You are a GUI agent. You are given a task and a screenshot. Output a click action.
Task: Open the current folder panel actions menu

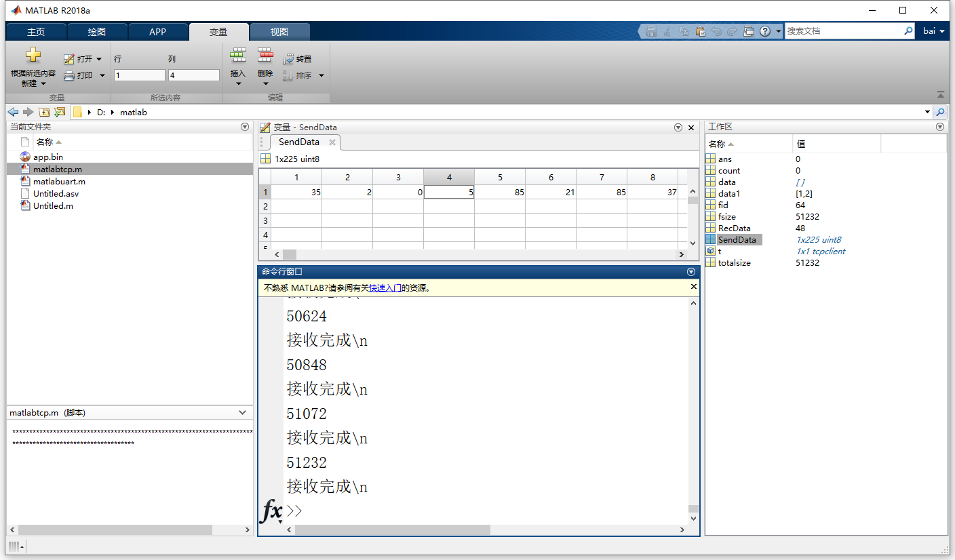coord(245,127)
